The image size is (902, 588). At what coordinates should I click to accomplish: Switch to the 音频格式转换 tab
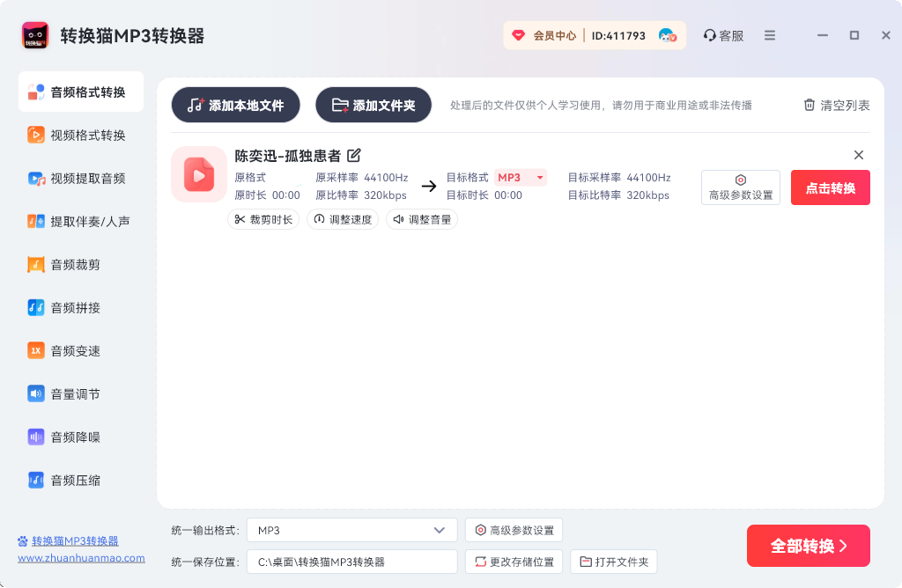click(x=80, y=91)
